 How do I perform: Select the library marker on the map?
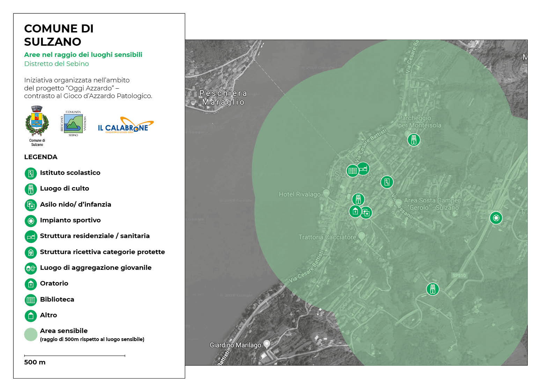coord(353,171)
